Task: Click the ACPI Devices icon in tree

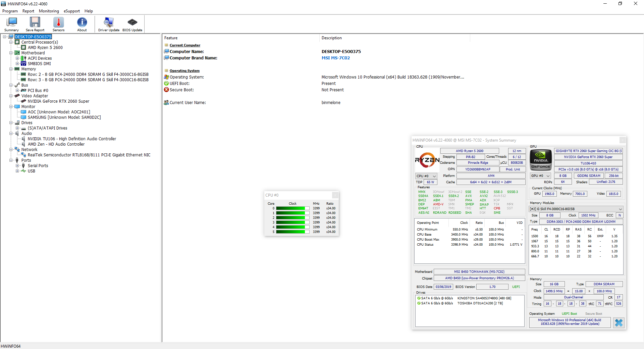Action: tap(23, 58)
